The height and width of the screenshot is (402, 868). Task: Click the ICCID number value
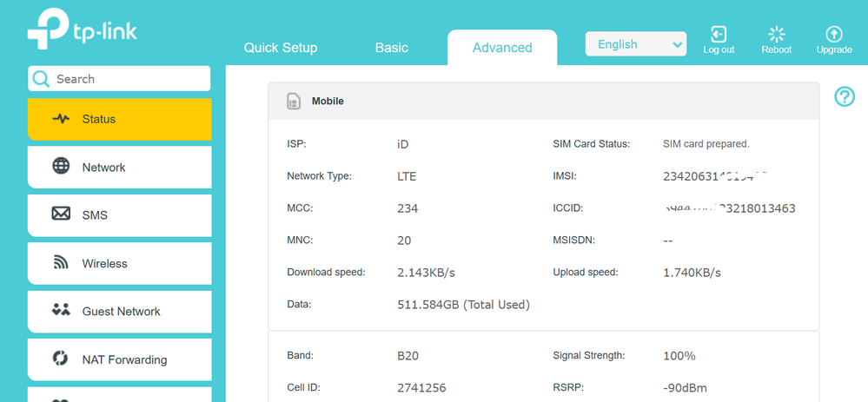(x=729, y=208)
